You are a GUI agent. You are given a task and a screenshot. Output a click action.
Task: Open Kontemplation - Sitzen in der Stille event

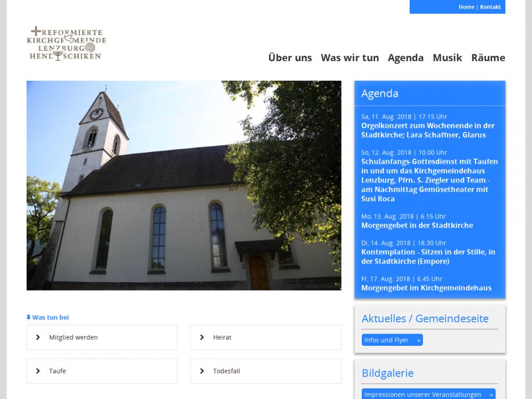coord(428,256)
